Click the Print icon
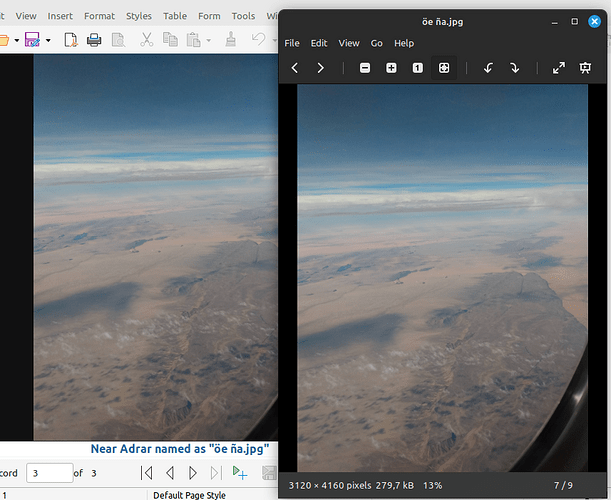 94,40
